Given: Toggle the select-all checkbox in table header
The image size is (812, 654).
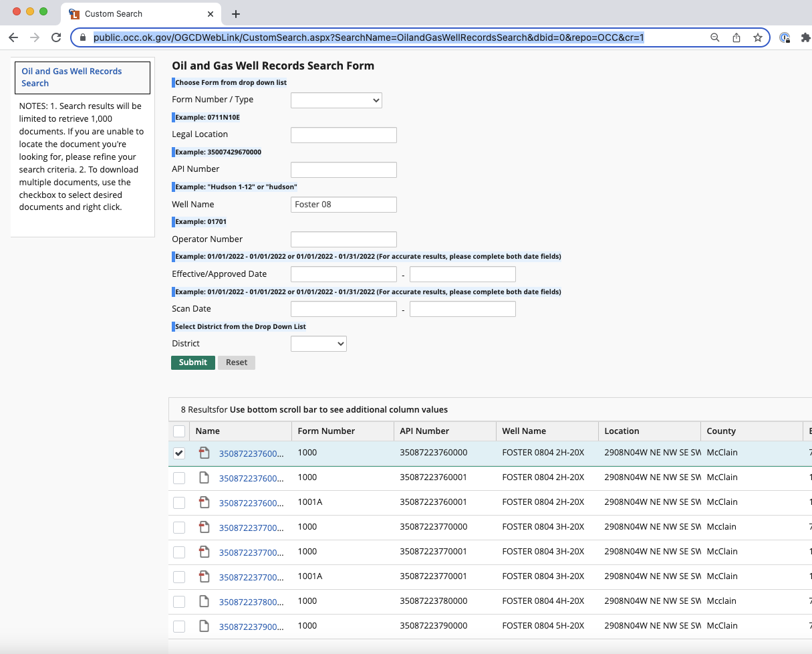Looking at the screenshot, I should (179, 431).
